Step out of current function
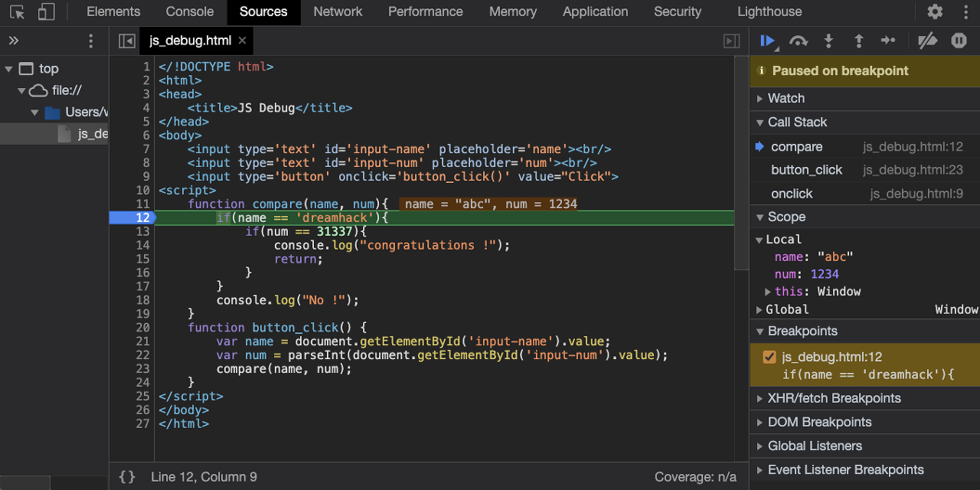 858,41
